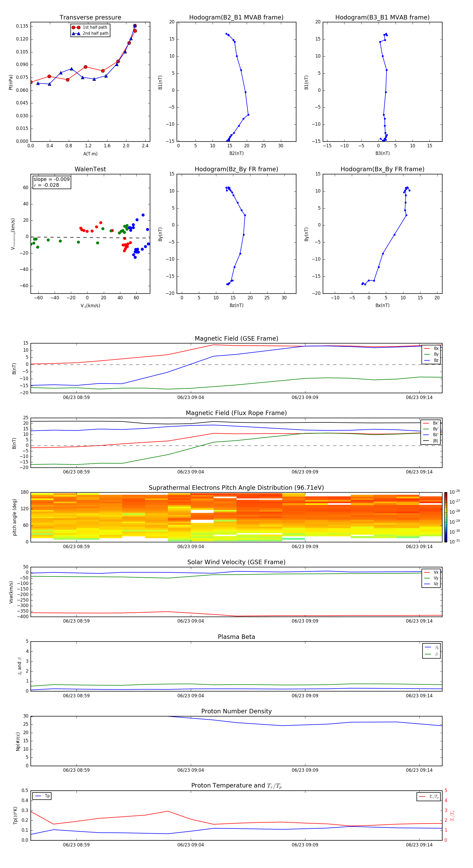
Task: Click the "Hodogram(B2_B1 MVAB frame)" title
Action: pyautogui.click(x=236, y=18)
